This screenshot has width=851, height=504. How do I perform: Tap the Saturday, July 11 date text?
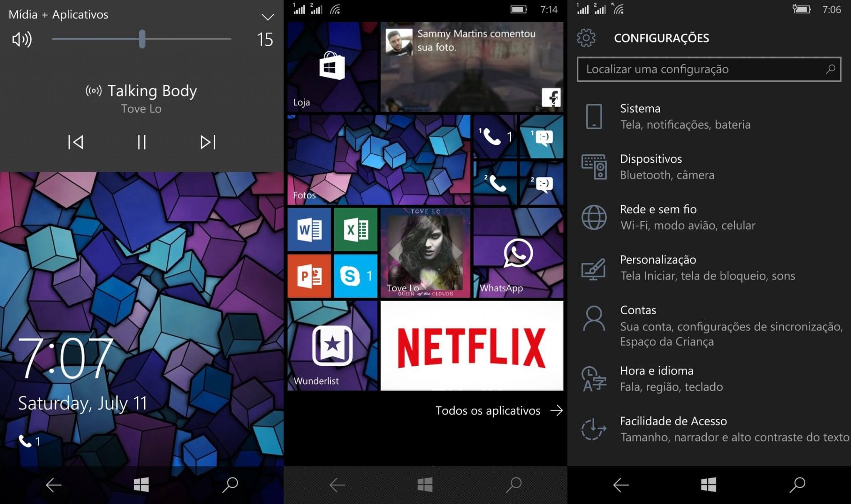[82, 404]
